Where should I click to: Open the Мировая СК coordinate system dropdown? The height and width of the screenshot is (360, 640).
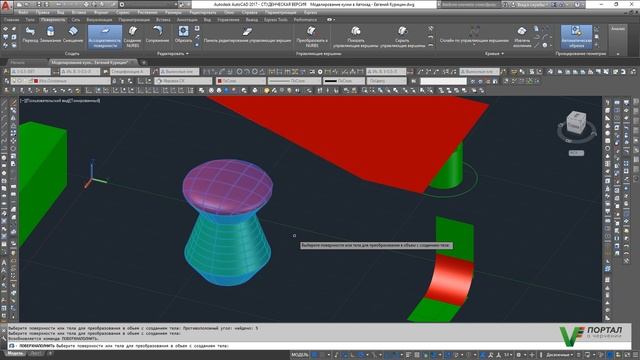tap(183, 81)
